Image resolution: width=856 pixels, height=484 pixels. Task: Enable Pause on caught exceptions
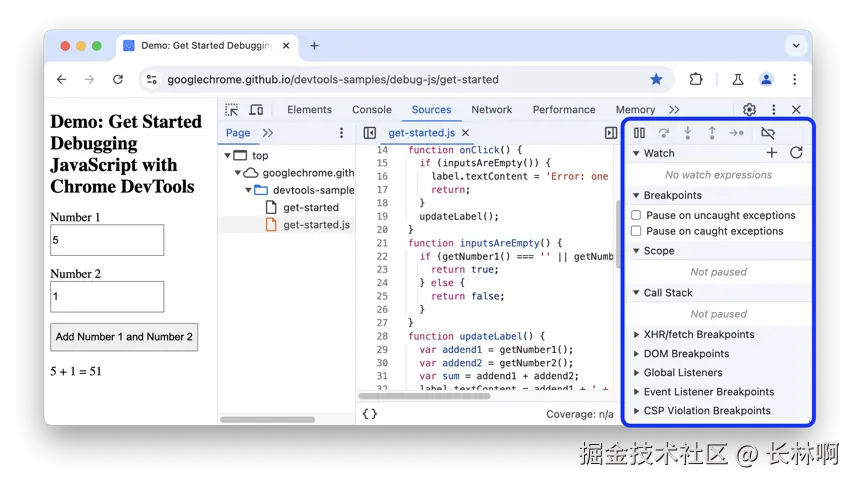(x=636, y=231)
